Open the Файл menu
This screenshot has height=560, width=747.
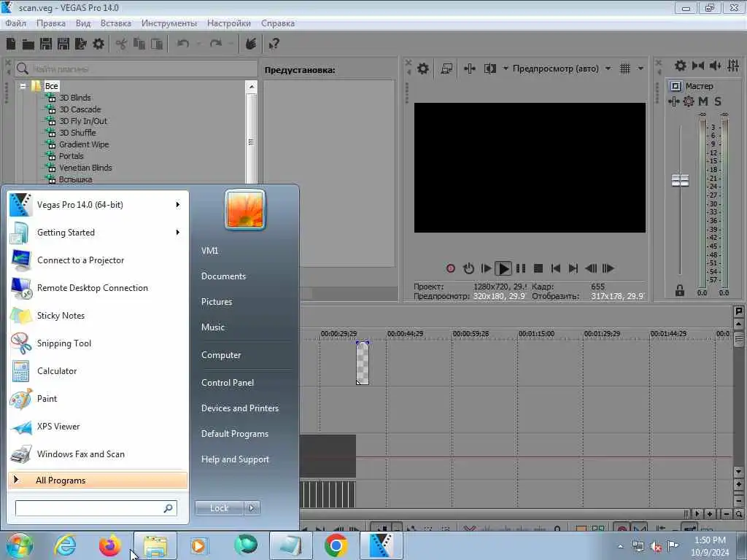[16, 23]
